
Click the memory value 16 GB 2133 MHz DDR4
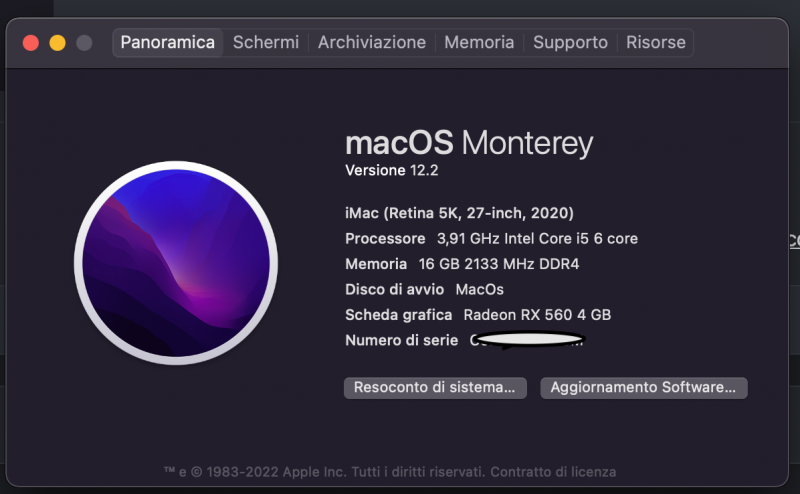(499, 264)
